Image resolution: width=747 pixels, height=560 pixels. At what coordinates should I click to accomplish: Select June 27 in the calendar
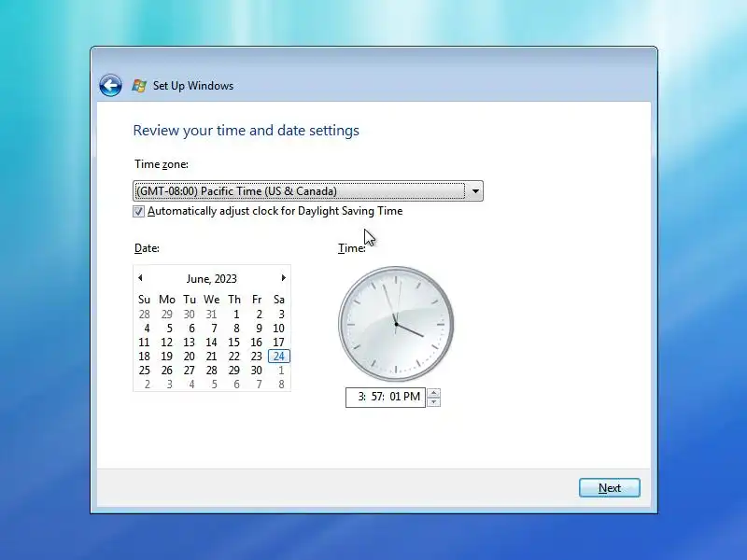pyautogui.click(x=190, y=370)
